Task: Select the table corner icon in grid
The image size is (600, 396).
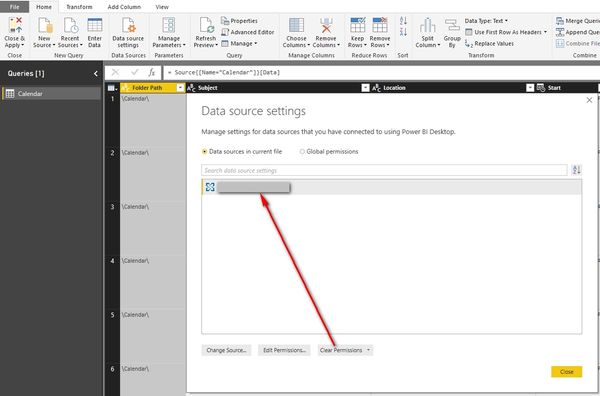Action: [x=112, y=88]
